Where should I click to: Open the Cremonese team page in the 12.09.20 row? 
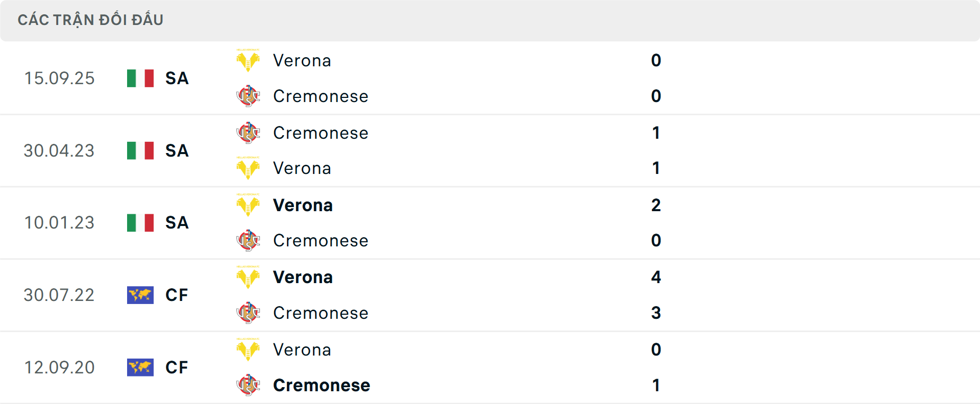[x=322, y=385]
